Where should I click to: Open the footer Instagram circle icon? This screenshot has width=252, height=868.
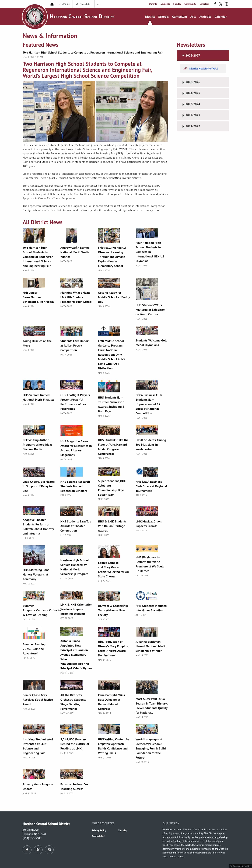(49, 849)
